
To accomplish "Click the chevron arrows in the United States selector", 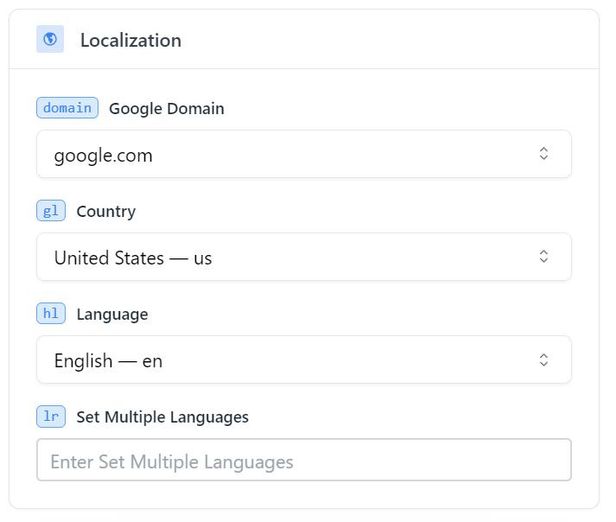I will pyautogui.click(x=543, y=256).
